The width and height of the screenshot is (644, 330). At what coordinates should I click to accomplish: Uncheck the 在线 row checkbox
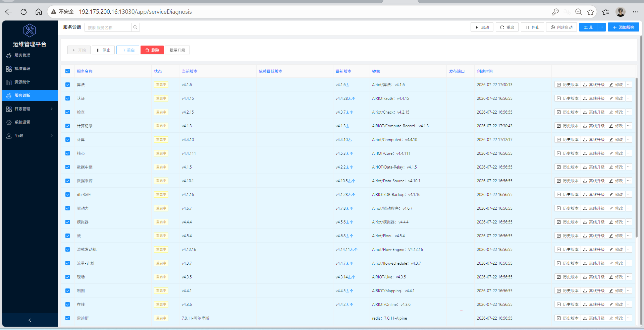67,305
